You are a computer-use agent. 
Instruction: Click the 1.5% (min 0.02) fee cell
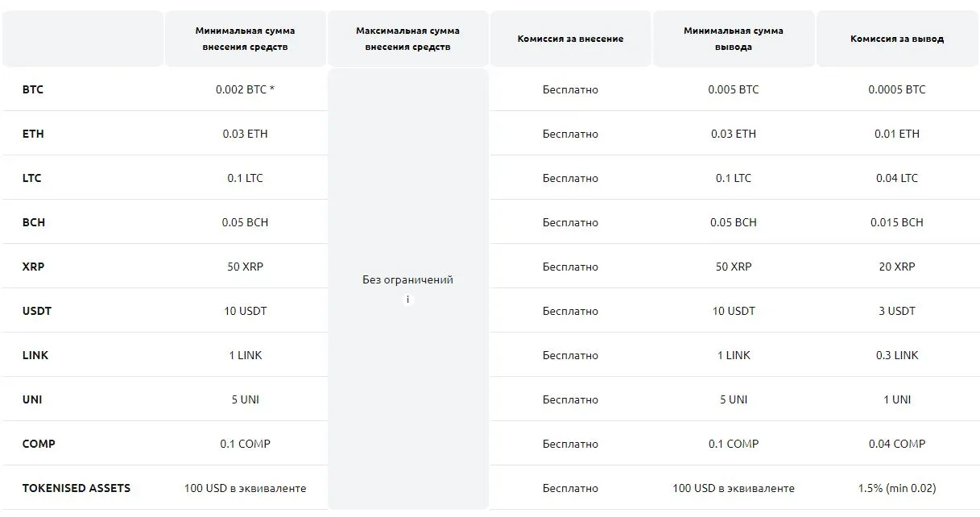(897, 488)
